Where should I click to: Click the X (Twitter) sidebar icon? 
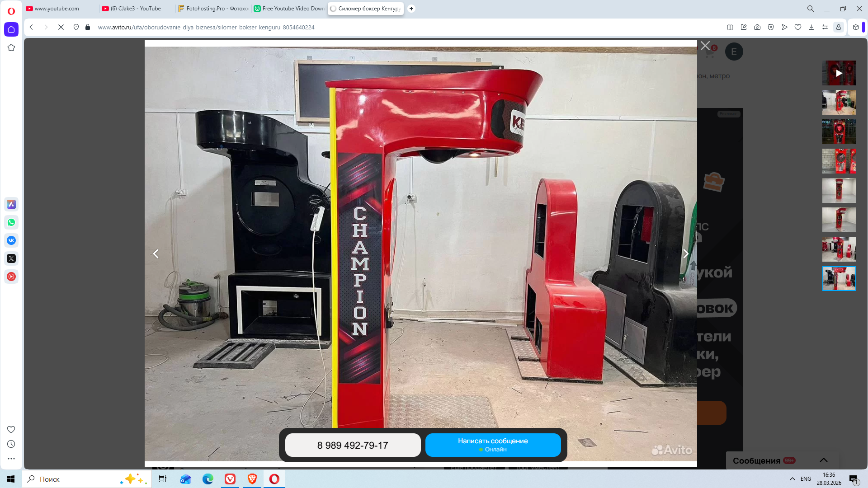point(11,258)
